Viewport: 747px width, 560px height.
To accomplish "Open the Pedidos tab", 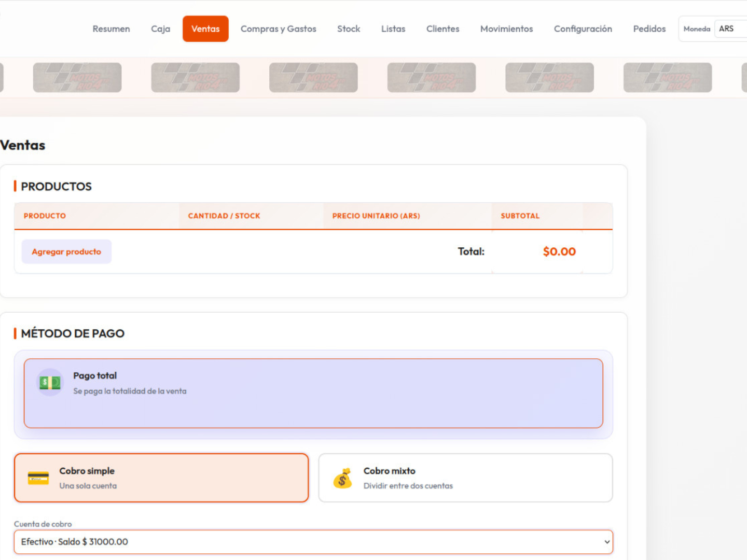I will click(649, 29).
